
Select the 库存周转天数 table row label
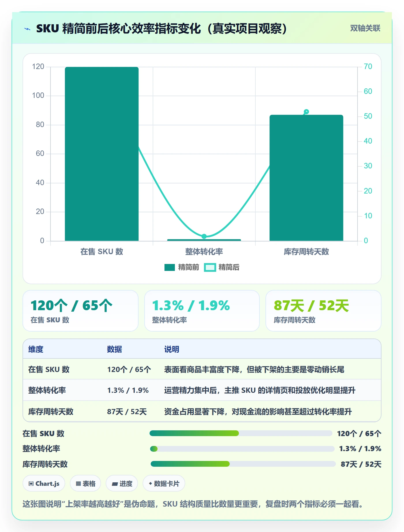pyautogui.click(x=51, y=412)
